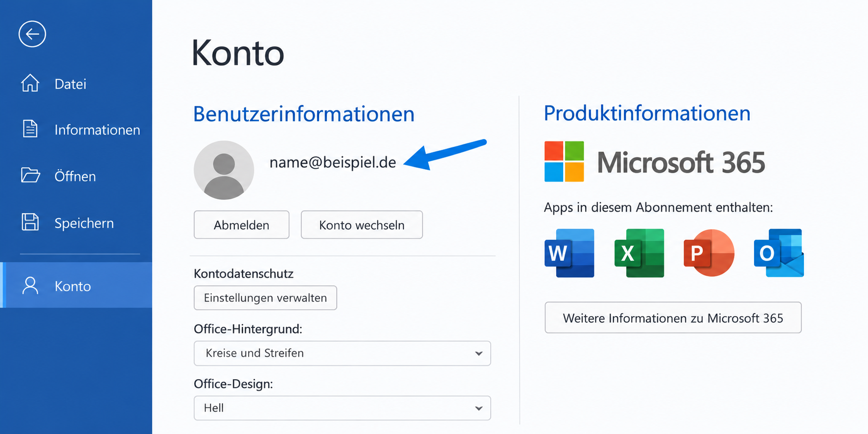Screen dimensions: 868x434
Task: Click the PowerPoint app icon
Action: [709, 253]
